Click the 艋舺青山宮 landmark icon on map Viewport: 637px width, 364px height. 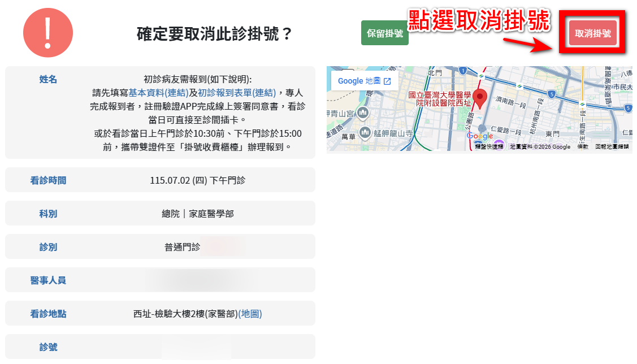(363, 112)
